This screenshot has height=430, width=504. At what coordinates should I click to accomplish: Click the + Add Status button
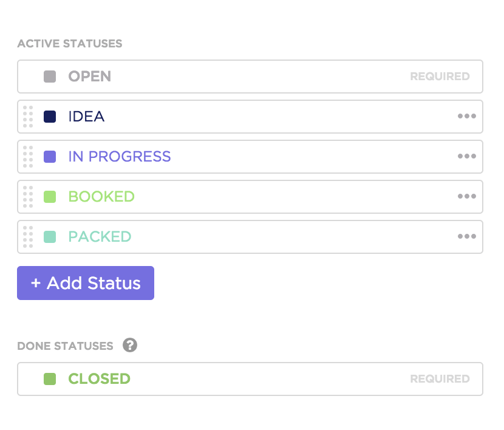(x=86, y=283)
